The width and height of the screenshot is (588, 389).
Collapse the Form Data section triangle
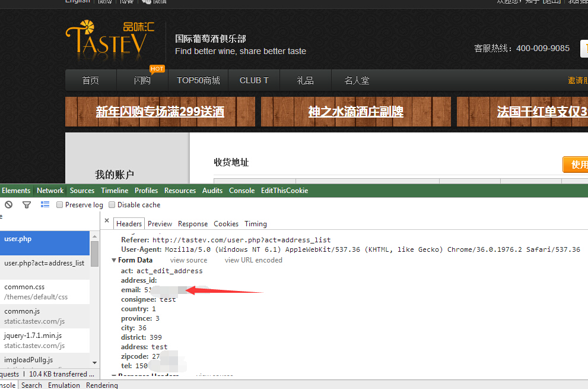click(114, 260)
